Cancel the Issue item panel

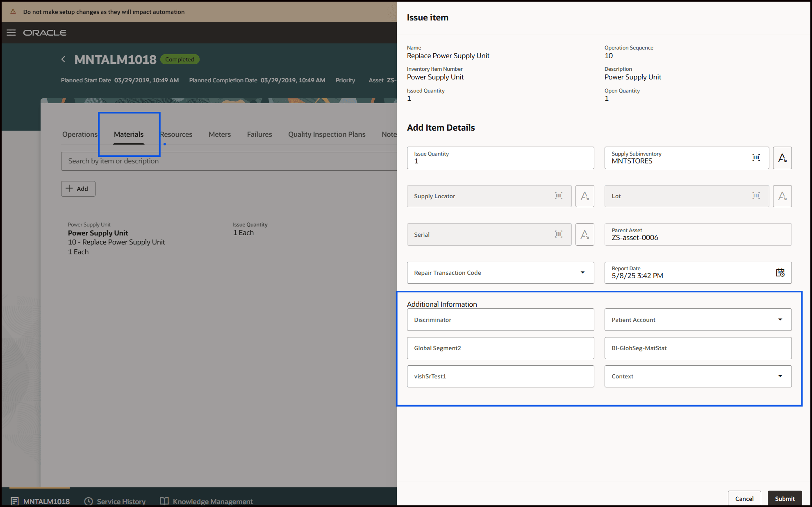pyautogui.click(x=744, y=498)
